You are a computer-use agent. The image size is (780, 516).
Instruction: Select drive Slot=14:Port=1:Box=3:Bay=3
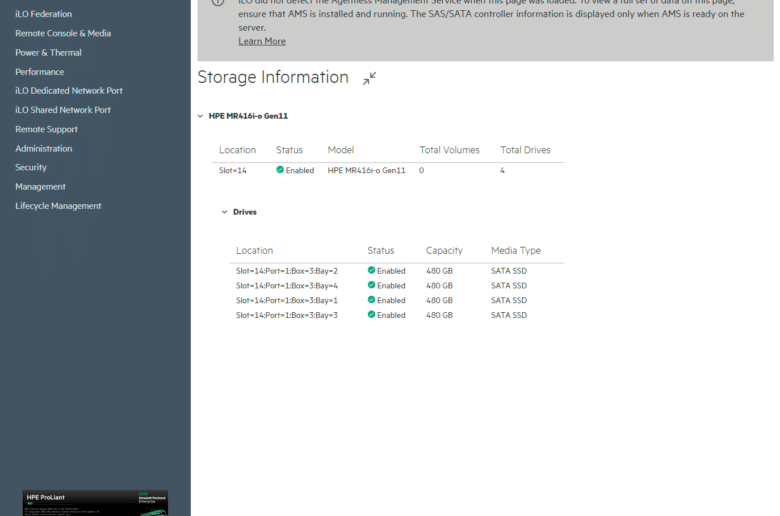click(287, 315)
